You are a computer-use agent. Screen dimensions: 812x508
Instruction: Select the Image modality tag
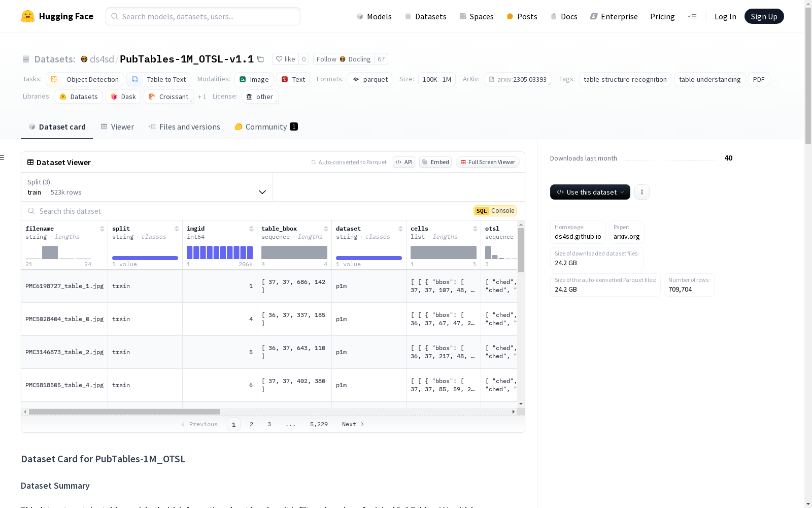[254, 79]
